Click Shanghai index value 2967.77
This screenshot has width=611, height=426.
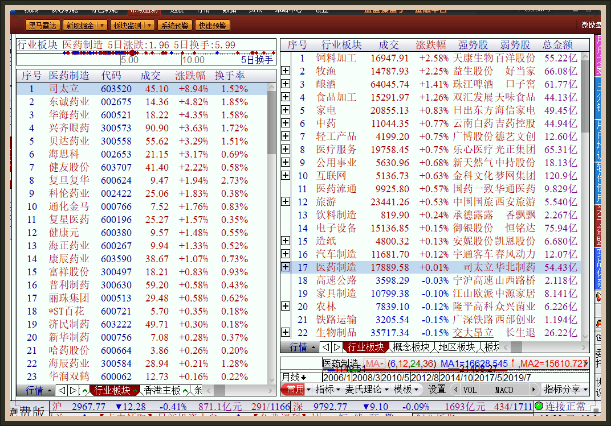88,407
